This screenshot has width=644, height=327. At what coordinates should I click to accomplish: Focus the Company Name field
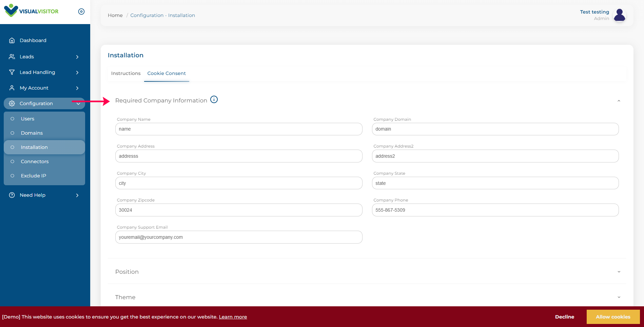pos(239,129)
